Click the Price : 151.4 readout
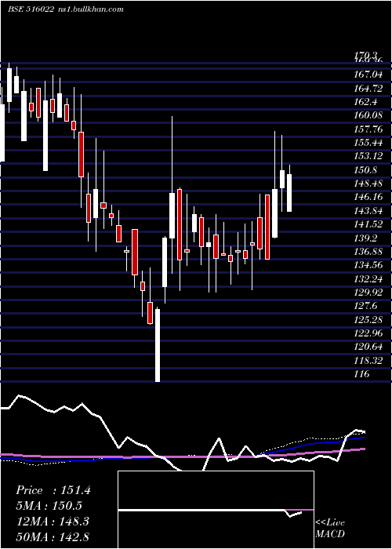 click(53, 490)
